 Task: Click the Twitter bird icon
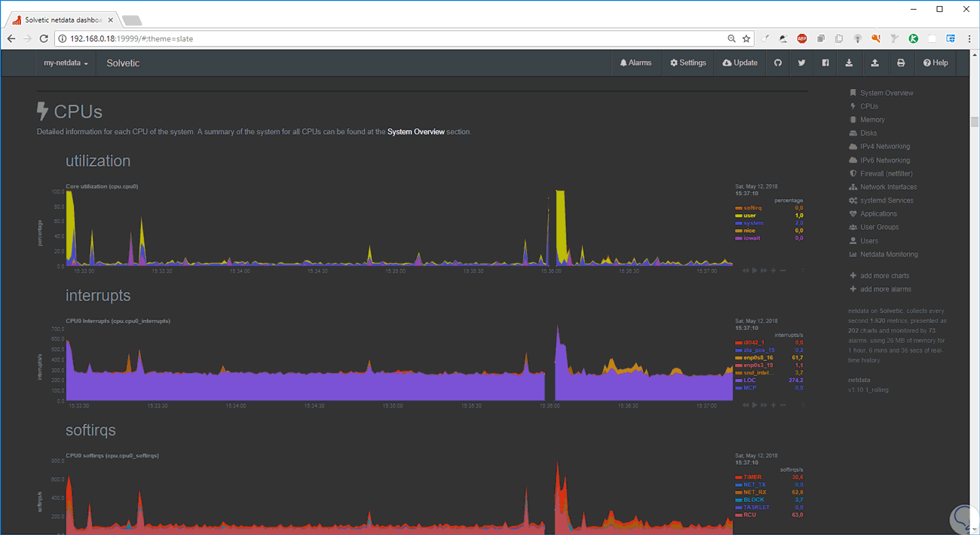801,63
